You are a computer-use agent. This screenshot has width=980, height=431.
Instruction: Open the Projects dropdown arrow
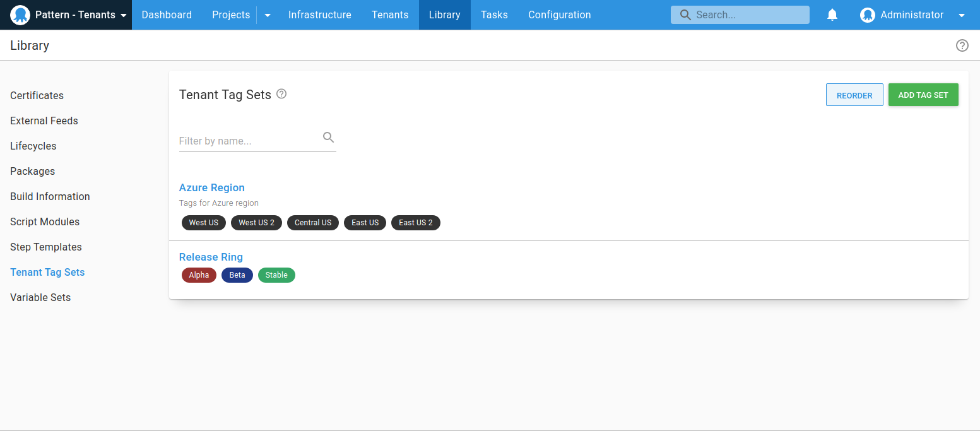(268, 15)
